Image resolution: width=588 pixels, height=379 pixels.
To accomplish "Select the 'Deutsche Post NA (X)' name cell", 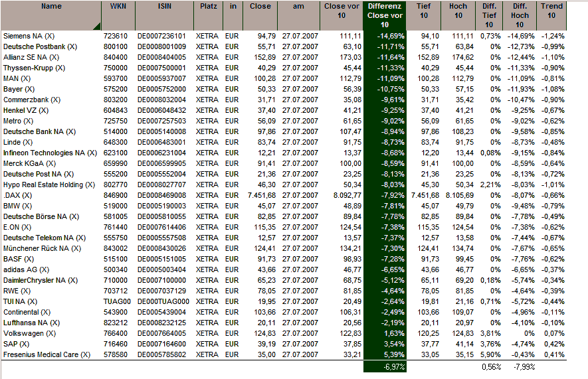I will [39, 174].
